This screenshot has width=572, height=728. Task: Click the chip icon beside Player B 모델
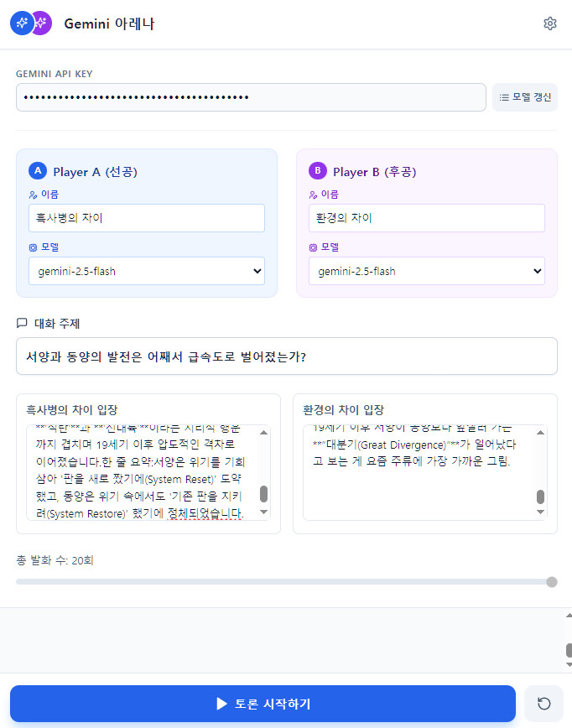[313, 247]
